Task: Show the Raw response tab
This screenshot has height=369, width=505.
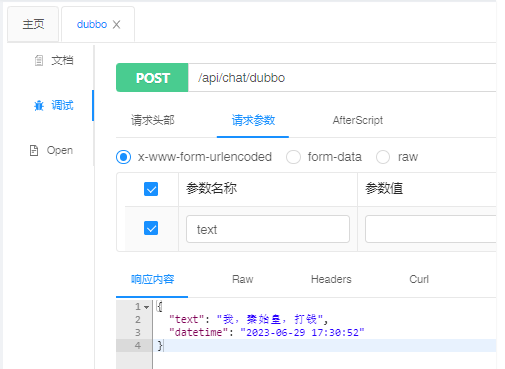Action: (242, 279)
